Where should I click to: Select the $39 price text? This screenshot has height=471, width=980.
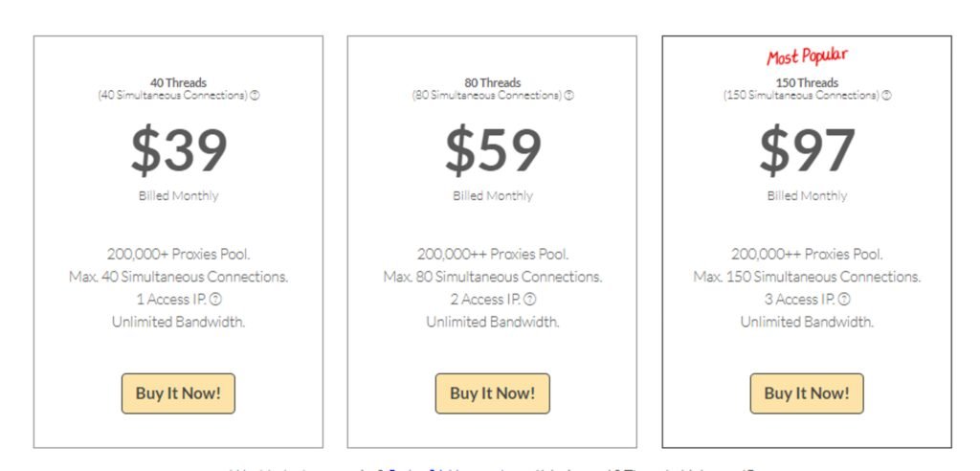tap(179, 150)
